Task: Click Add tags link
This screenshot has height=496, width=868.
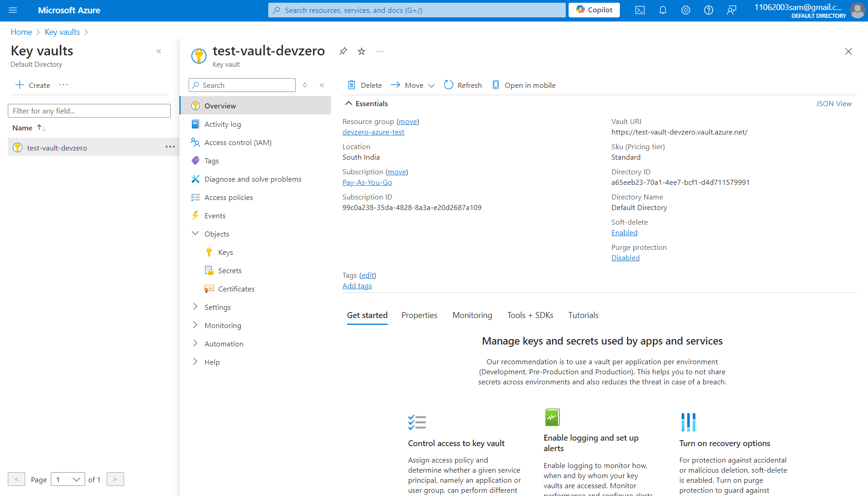Action: (x=357, y=286)
